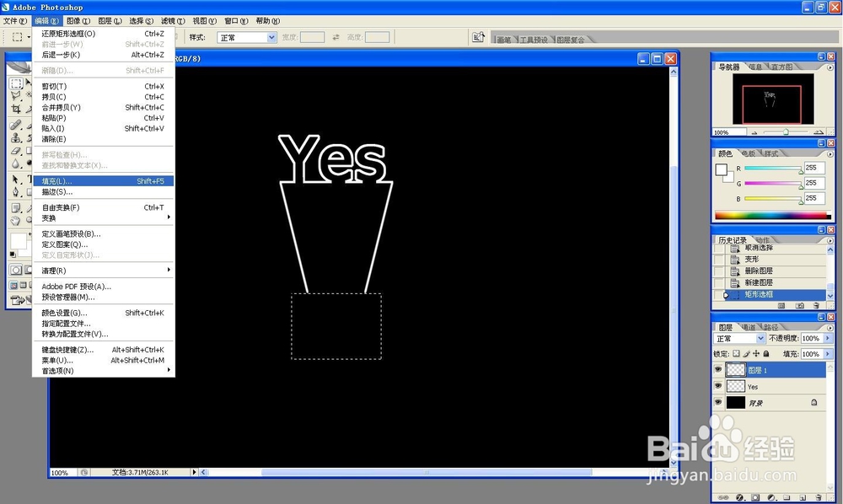Open 不透明度 opacity slider arrow
The width and height of the screenshot is (843, 504).
(828, 339)
